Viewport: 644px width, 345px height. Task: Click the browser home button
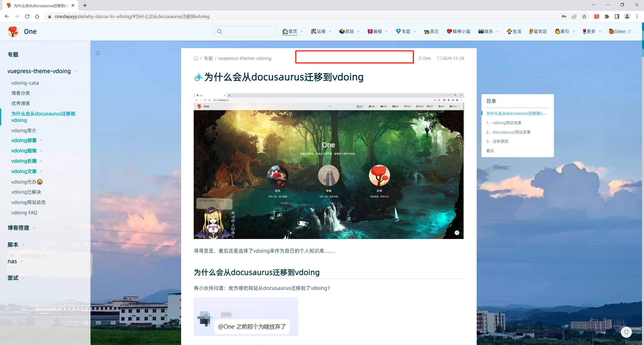tap(37, 16)
